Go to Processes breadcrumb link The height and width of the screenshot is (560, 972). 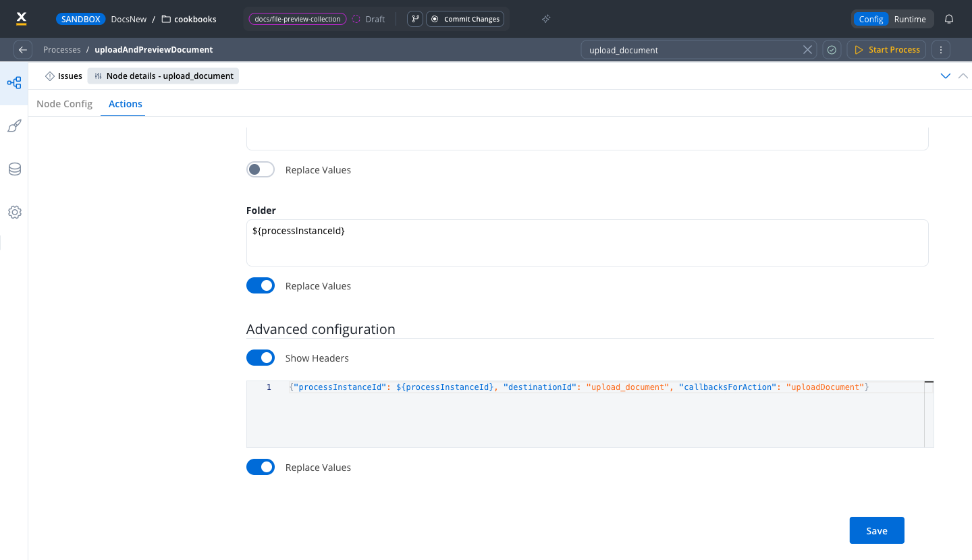62,50
